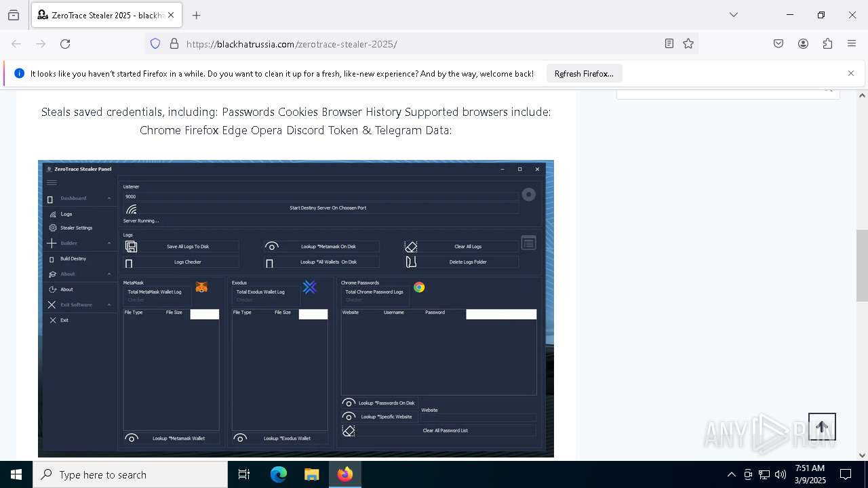Click the Refresh Firefox button
Screen dimensions: 868x488
(x=584, y=73)
